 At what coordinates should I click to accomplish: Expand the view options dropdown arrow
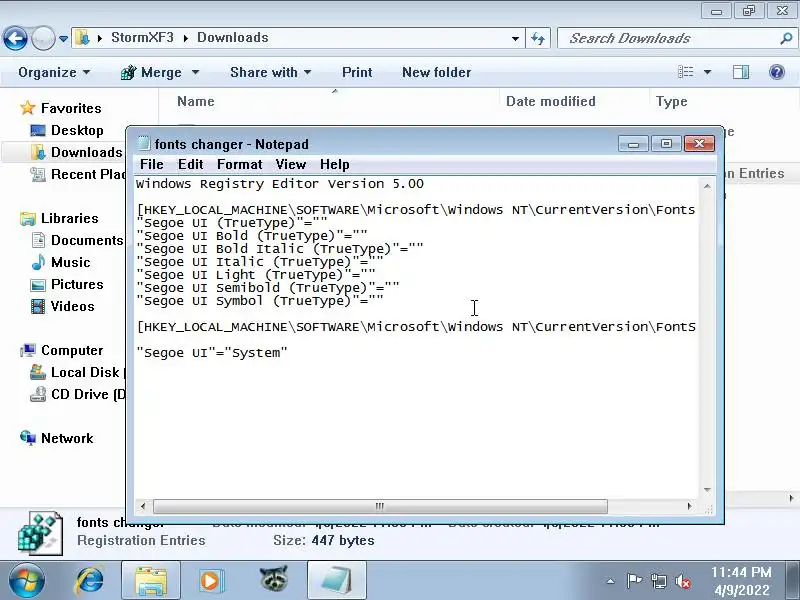coord(708,72)
